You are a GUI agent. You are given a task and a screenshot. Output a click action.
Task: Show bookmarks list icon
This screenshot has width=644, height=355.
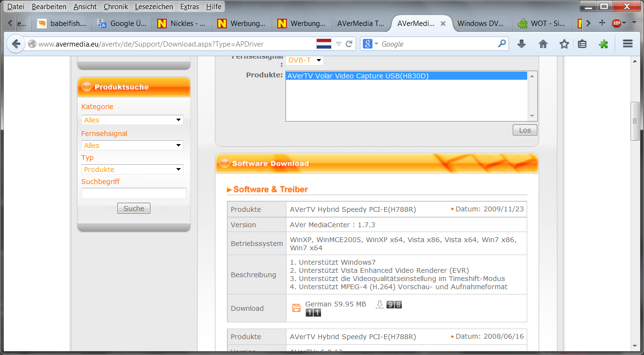tap(582, 44)
